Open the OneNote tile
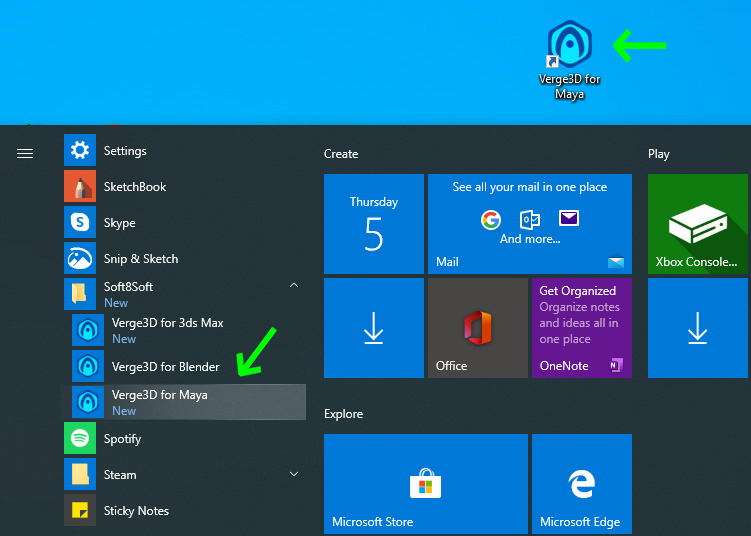Screen dimensions: 751x536 click(x=582, y=328)
